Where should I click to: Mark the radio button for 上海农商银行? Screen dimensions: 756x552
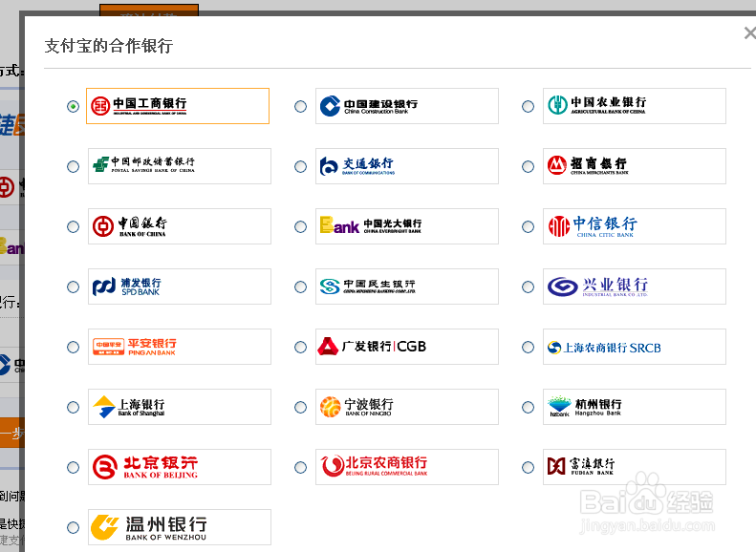(x=528, y=348)
